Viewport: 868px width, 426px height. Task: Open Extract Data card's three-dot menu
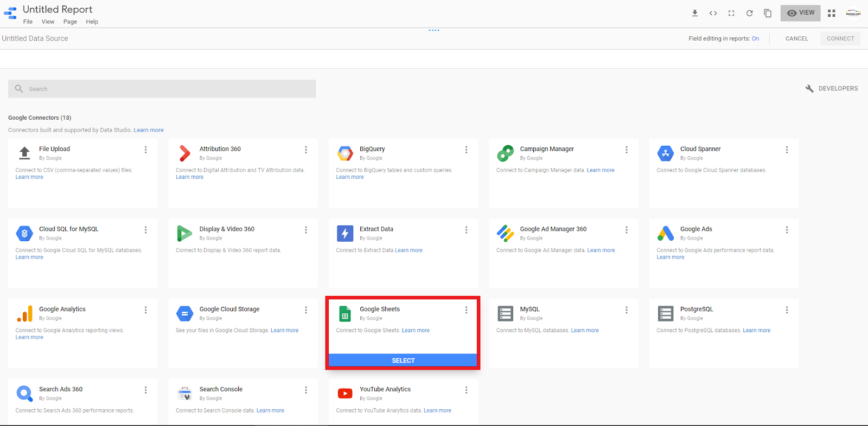click(466, 230)
